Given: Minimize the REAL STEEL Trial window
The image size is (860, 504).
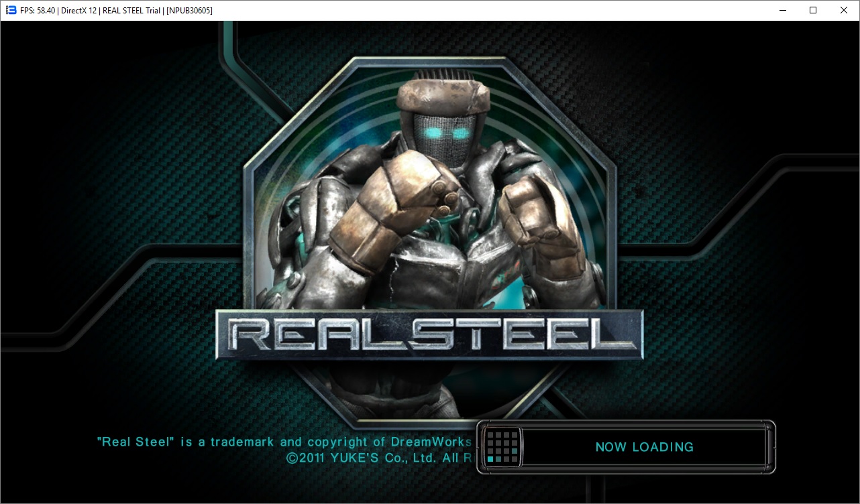Looking at the screenshot, I should coord(782,10).
